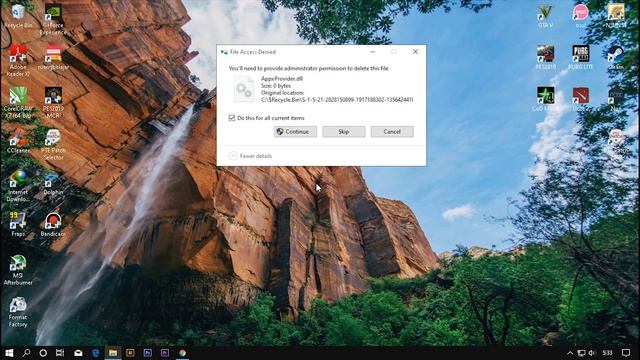Cancel the File Access Denied dialog
Image resolution: width=640 pixels, height=360 pixels.
(x=392, y=132)
